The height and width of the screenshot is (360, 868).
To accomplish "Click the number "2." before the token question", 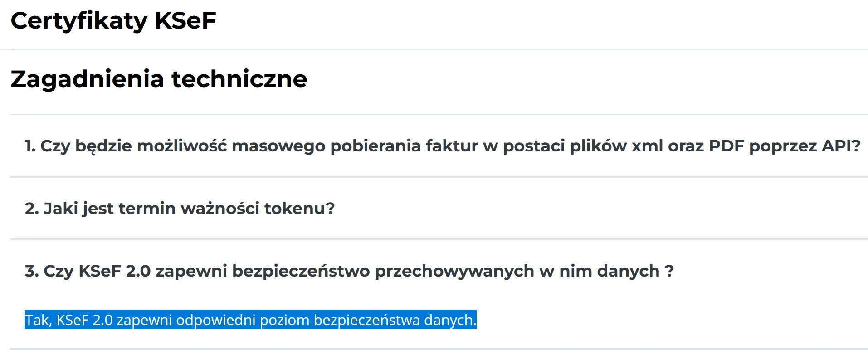I will click(32, 209).
